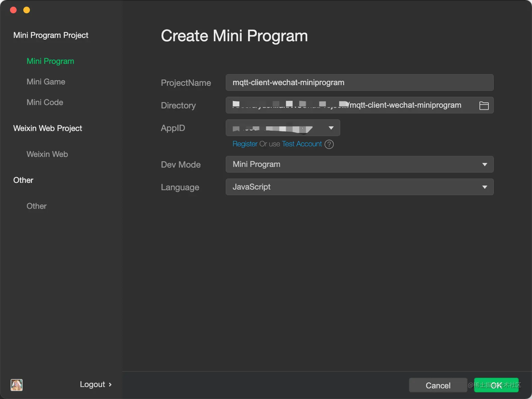This screenshot has height=399, width=532.
Task: Open the Dev Mode dropdown
Action: tap(359, 164)
